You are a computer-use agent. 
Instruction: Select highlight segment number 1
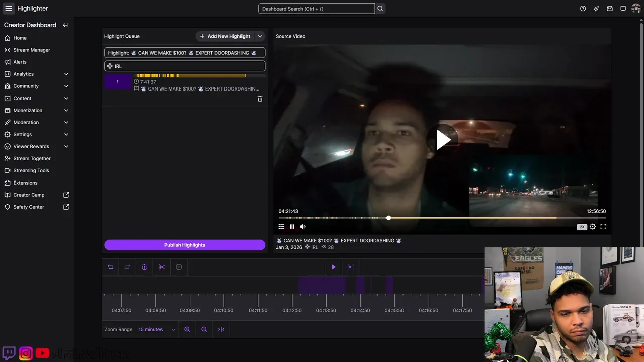pyautogui.click(x=118, y=82)
